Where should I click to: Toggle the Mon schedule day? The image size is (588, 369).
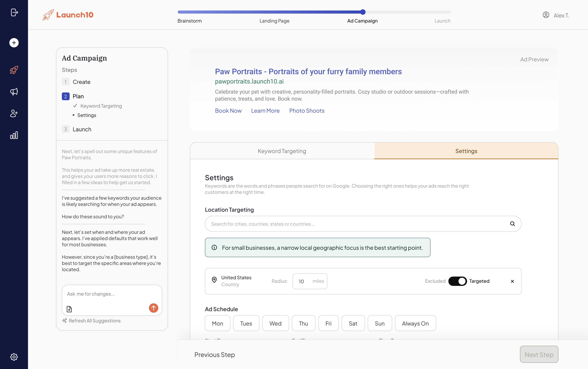217,323
